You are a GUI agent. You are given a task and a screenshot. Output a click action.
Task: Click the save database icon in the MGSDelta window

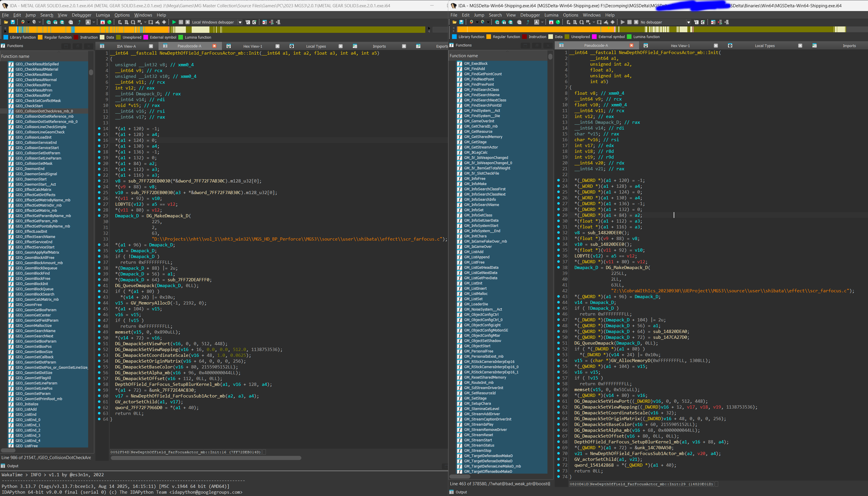[461, 22]
